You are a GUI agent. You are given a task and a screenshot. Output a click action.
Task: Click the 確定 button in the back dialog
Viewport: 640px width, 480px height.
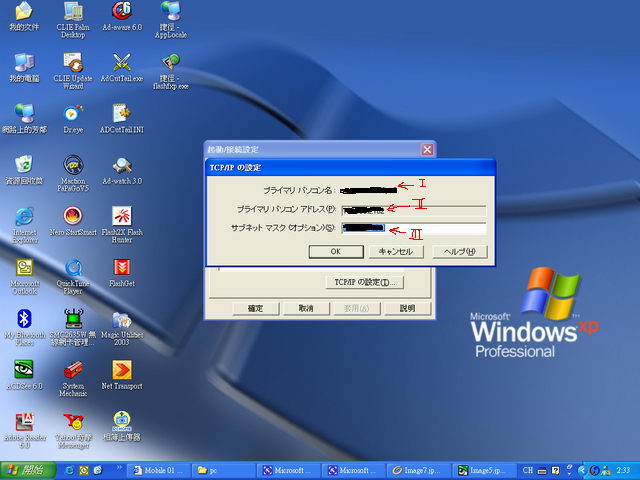(x=256, y=309)
